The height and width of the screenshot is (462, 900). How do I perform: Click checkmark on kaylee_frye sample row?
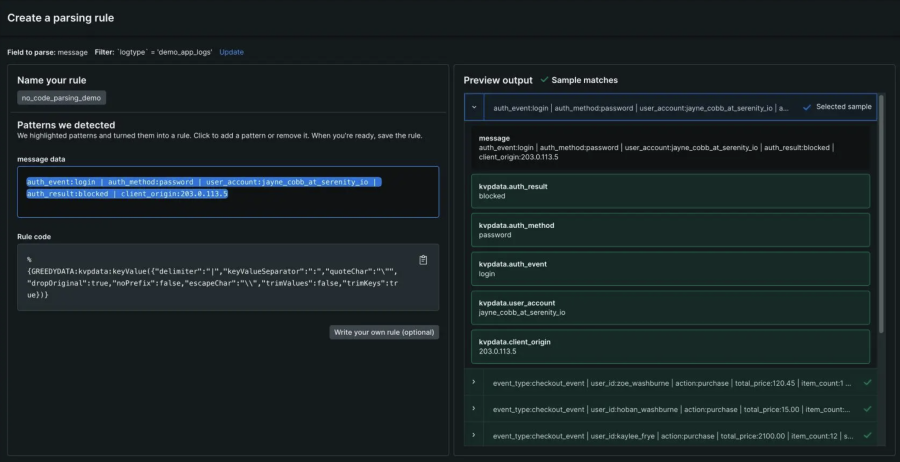867,436
